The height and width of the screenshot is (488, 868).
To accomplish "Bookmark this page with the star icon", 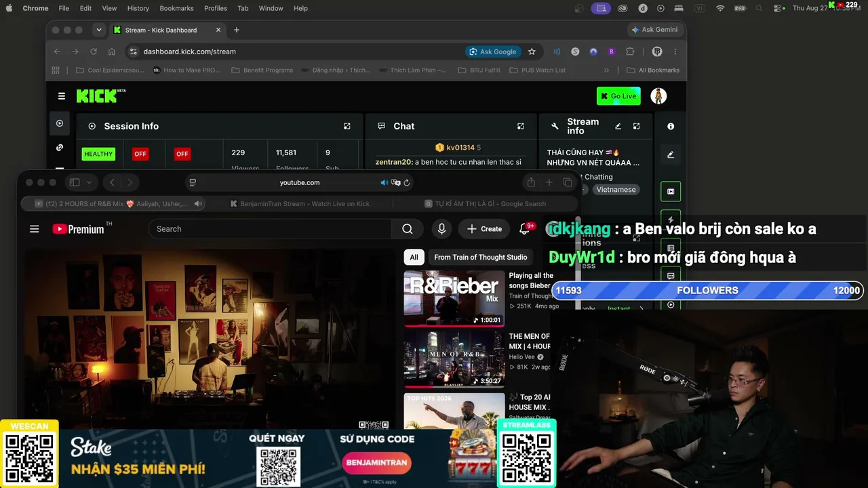I will [532, 52].
